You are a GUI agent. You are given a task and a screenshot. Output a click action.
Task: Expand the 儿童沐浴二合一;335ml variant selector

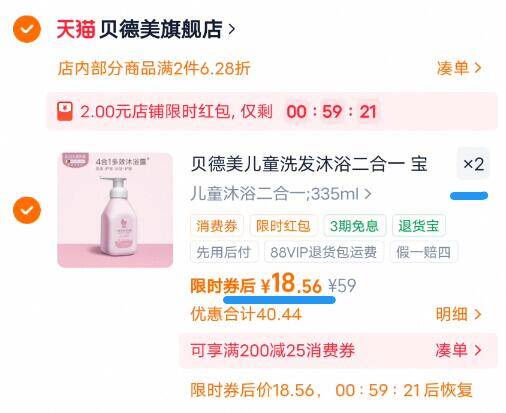281,194
